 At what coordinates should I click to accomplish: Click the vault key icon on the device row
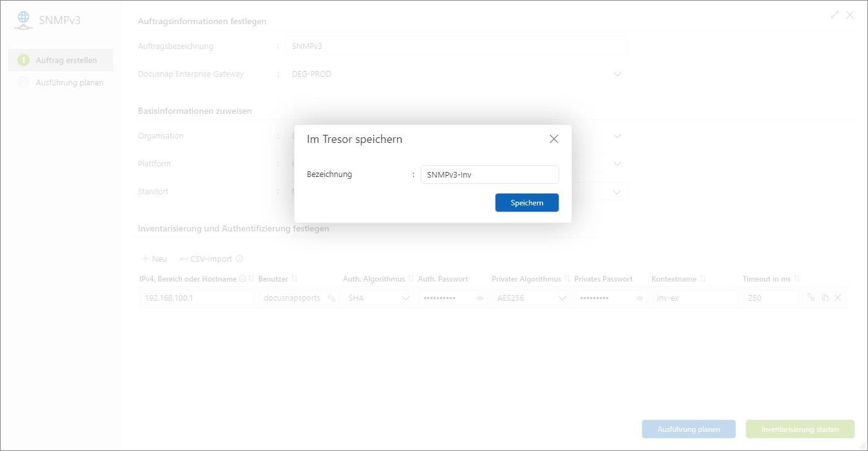point(812,298)
